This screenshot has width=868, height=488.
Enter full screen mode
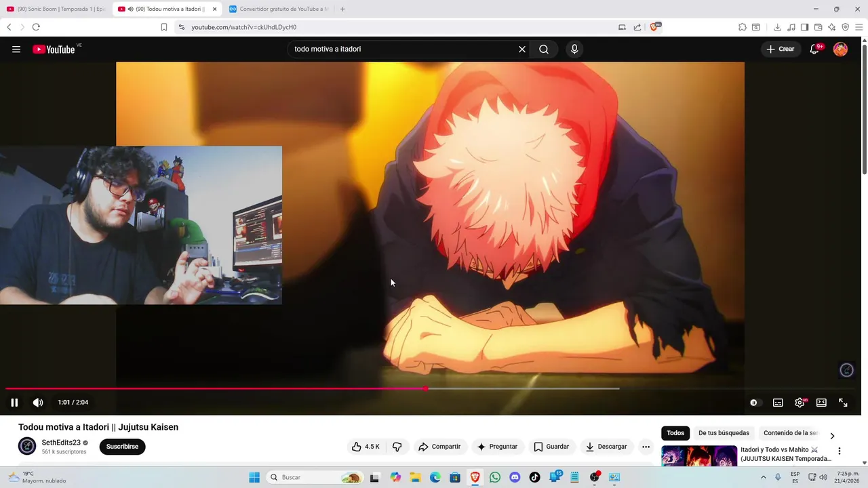pos(843,403)
